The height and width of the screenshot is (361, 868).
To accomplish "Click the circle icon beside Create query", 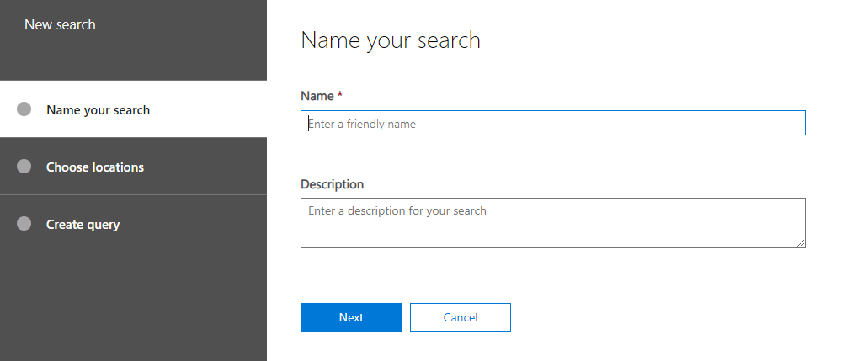I will point(24,224).
